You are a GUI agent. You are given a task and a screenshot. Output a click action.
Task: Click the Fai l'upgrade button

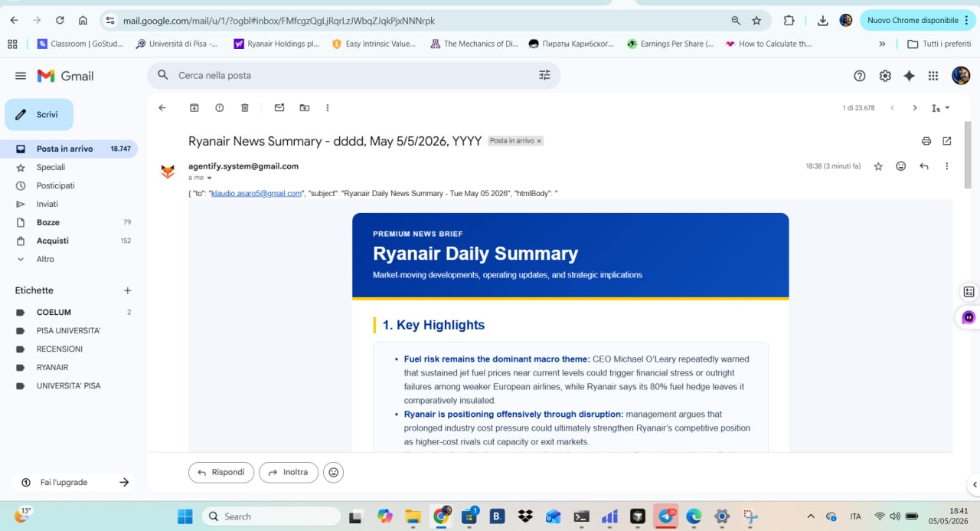click(x=74, y=482)
